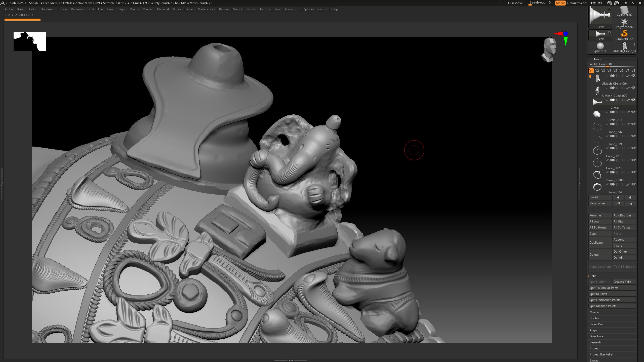Move selected subtool up with arrow
644x362 pixels.
click(618, 197)
